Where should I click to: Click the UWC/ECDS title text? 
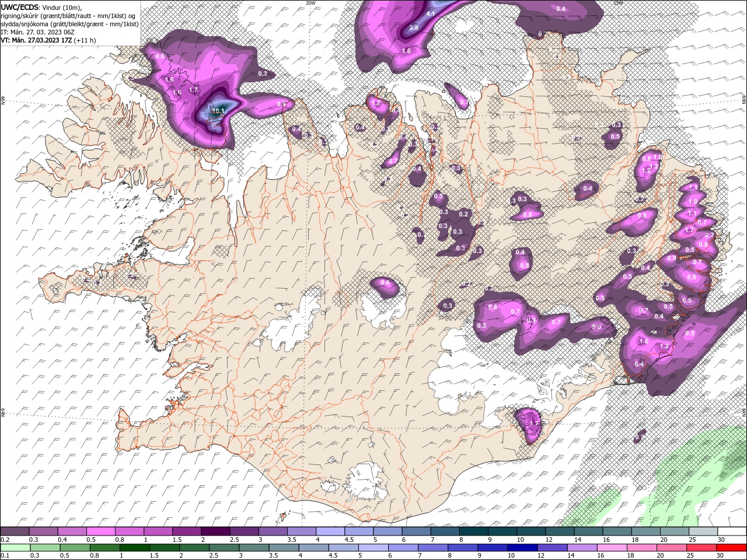tap(20, 7)
